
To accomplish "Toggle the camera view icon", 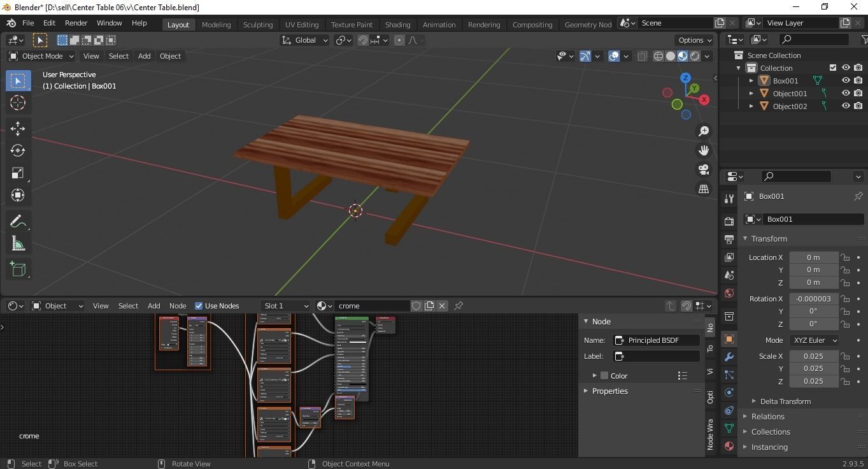I will tap(704, 170).
